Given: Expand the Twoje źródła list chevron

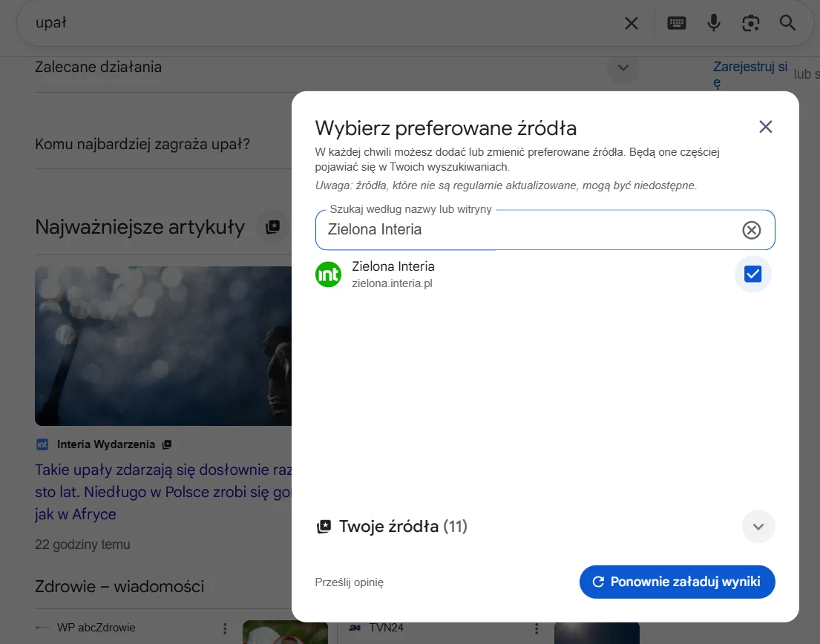Looking at the screenshot, I should [x=758, y=526].
